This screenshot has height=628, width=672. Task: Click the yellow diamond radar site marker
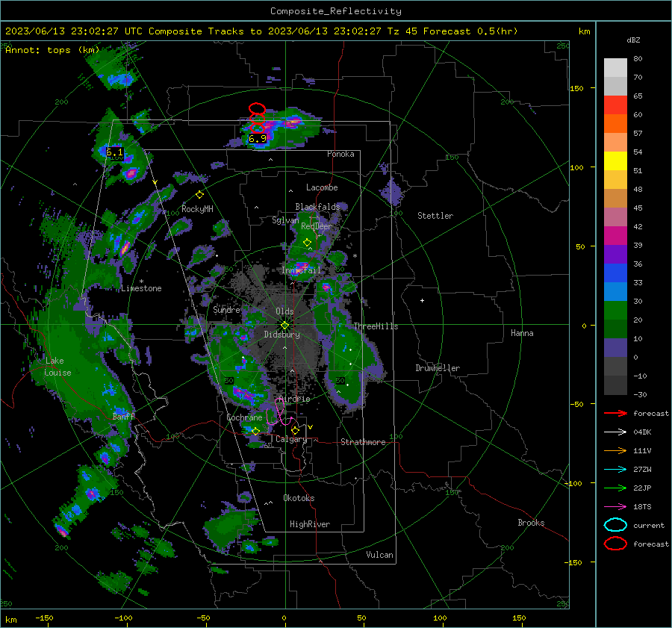(x=285, y=325)
